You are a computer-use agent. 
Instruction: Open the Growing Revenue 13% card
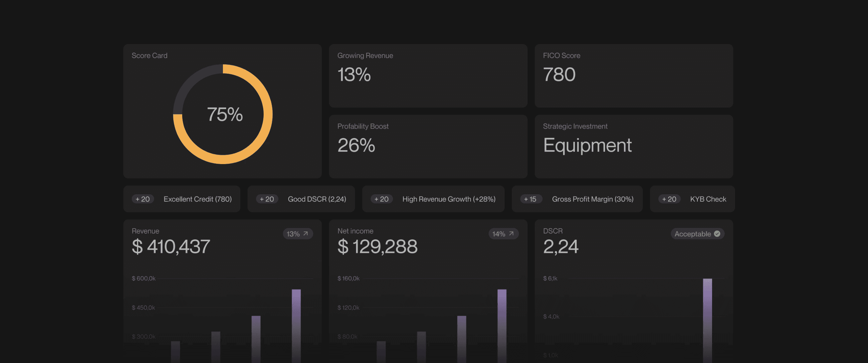(428, 76)
